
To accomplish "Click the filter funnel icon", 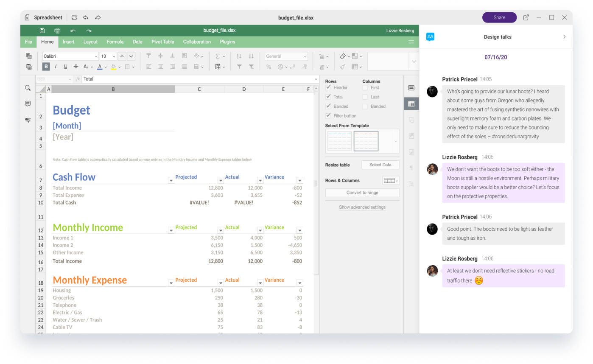I will pos(239,67).
